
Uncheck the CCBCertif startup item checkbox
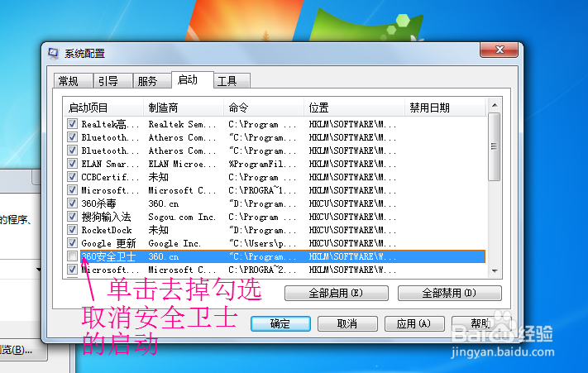tap(72, 176)
